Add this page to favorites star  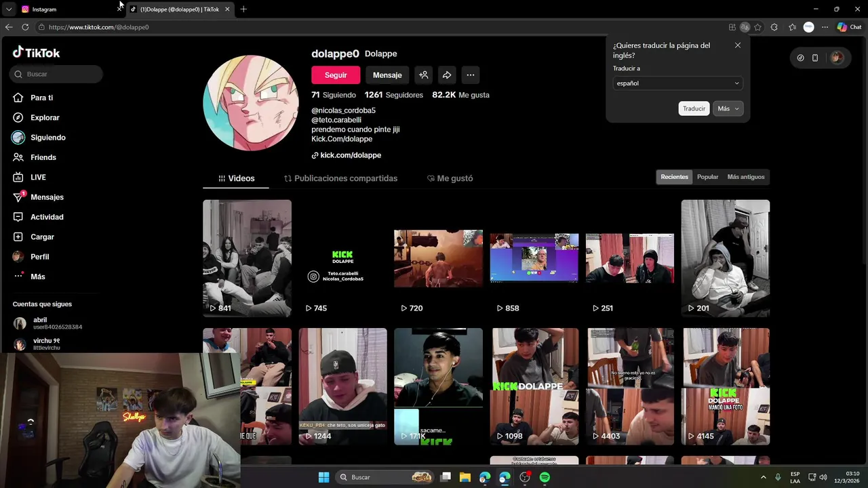[x=757, y=27]
